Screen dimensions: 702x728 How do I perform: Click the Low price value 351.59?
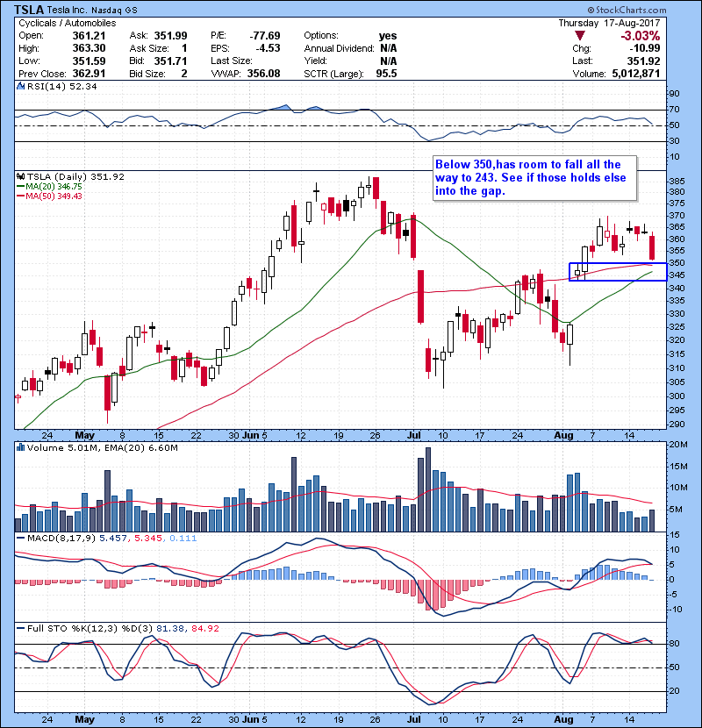(89, 61)
